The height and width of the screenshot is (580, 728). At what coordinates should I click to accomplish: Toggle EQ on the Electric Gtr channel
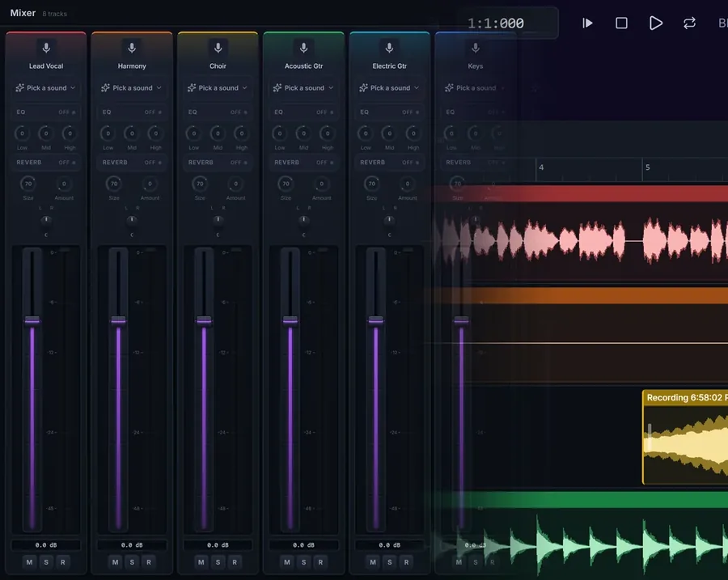tap(410, 112)
